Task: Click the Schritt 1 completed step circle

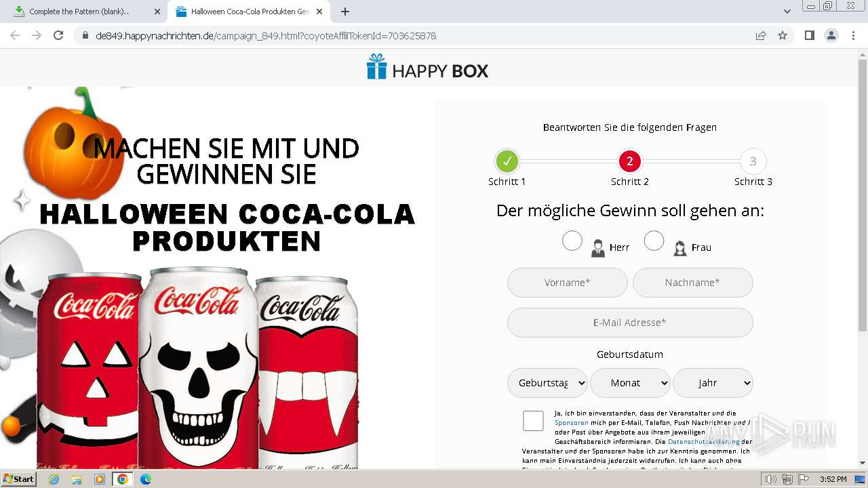Action: 507,161
